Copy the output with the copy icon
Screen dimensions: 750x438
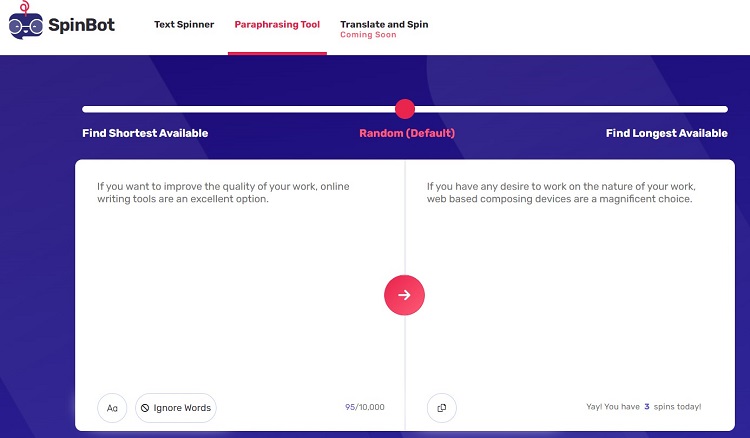click(441, 408)
